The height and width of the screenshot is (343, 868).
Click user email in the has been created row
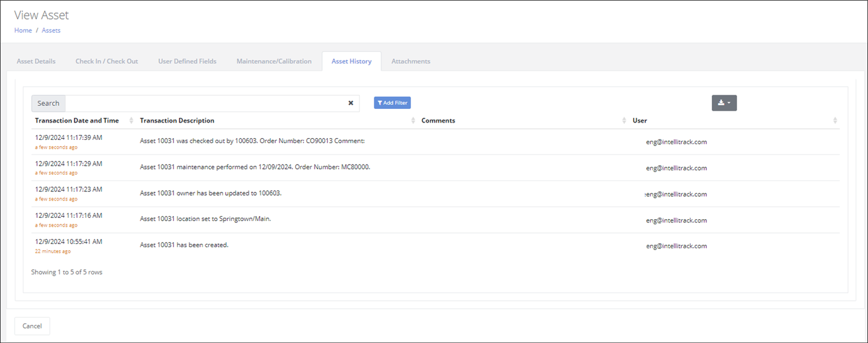(676, 246)
